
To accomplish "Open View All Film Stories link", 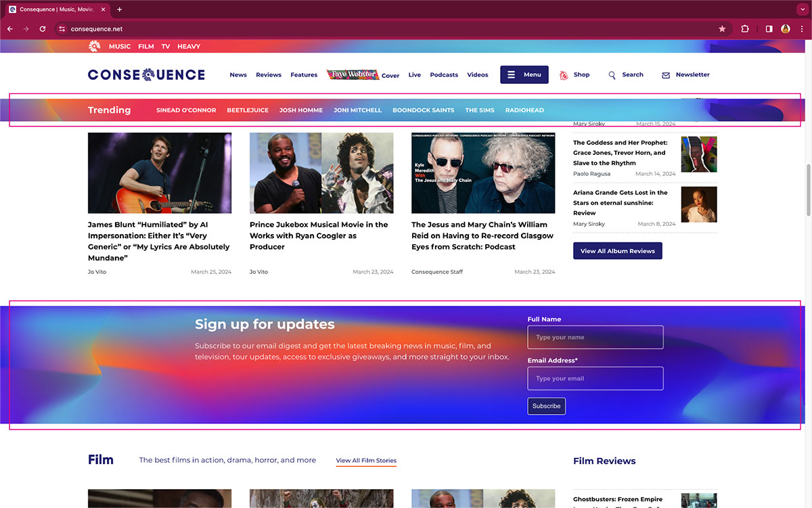I will [366, 461].
